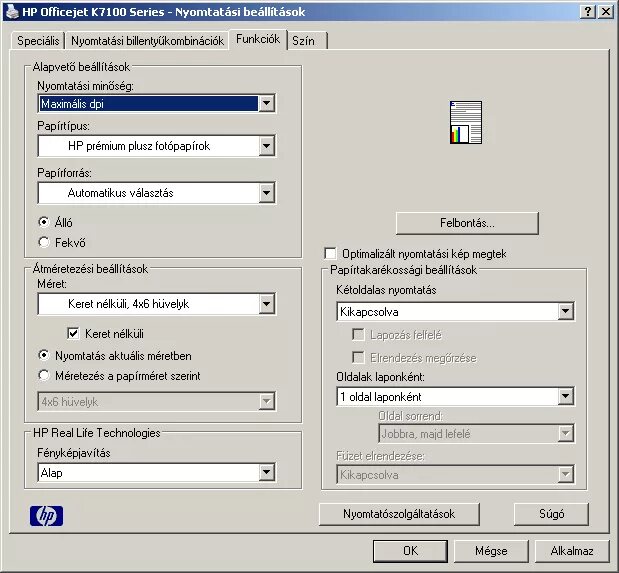
Task: Enable Optimalizált nyomtatási kép megtek checkbox
Action: pos(330,254)
